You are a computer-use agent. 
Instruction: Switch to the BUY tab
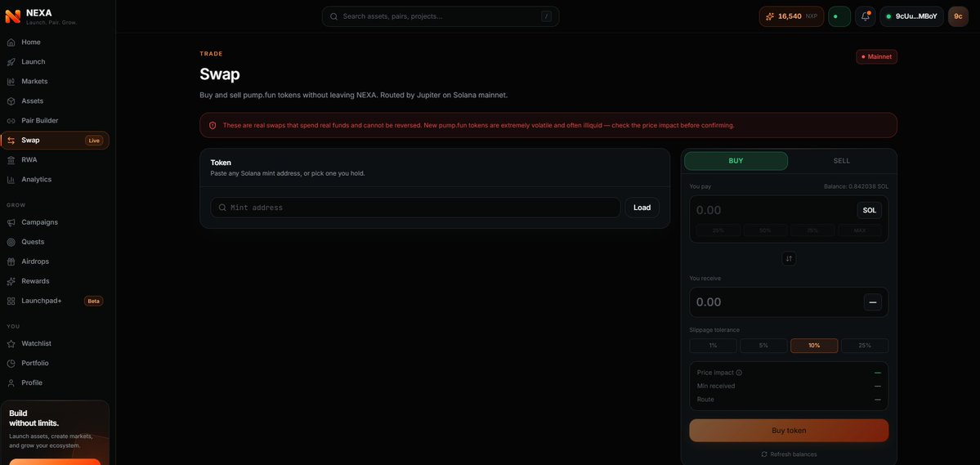[736, 161]
